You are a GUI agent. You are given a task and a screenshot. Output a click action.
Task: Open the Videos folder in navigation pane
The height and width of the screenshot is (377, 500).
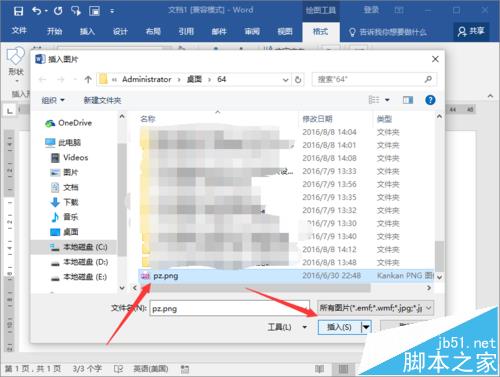click(69, 158)
